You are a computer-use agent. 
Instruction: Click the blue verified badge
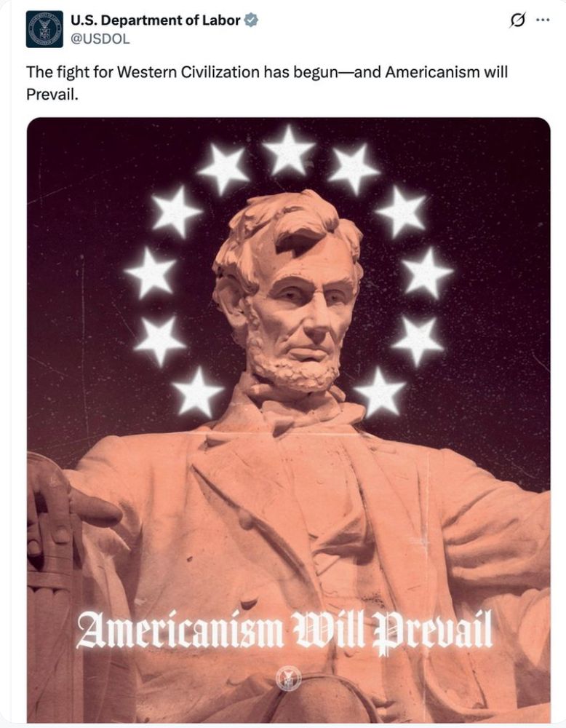coord(251,20)
